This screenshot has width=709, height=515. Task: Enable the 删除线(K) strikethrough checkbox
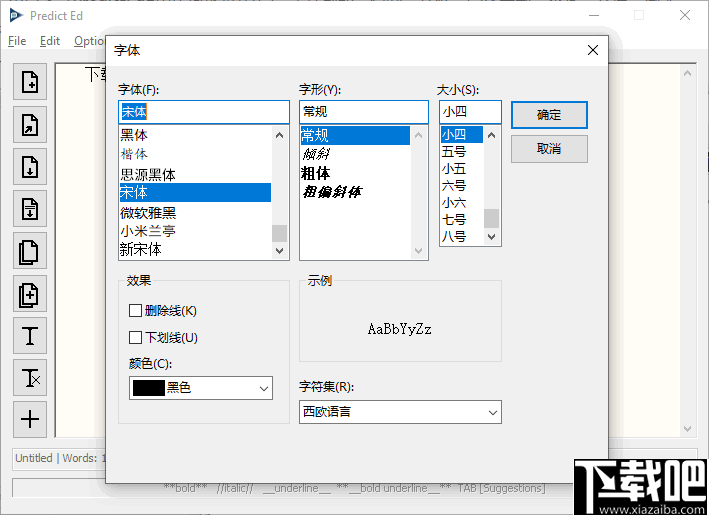tap(135, 311)
